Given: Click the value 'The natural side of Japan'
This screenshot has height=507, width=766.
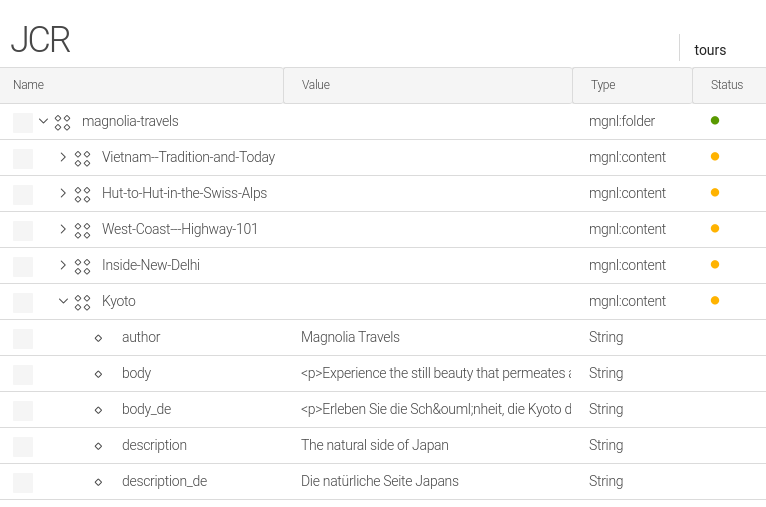Looking at the screenshot, I should pos(375,445).
